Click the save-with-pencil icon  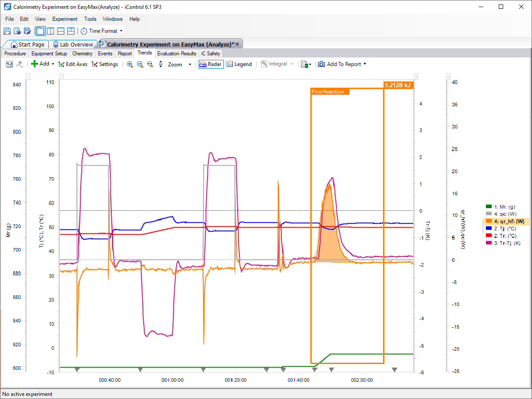point(27,31)
